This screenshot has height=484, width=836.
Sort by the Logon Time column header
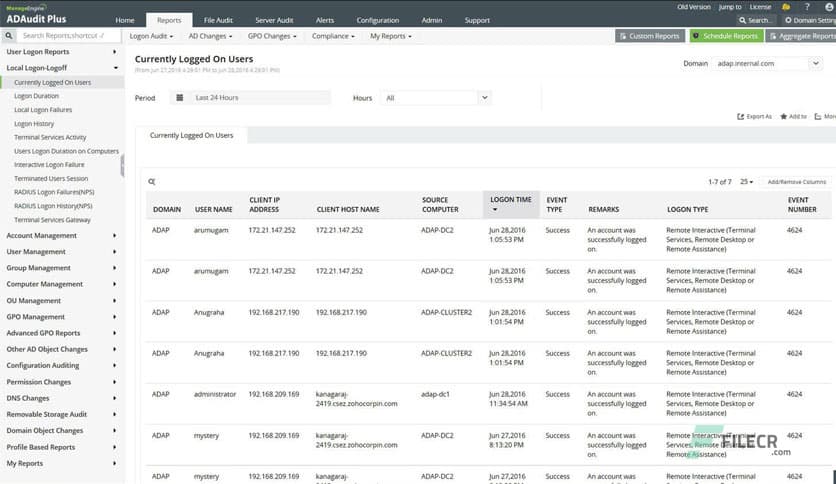coord(511,204)
